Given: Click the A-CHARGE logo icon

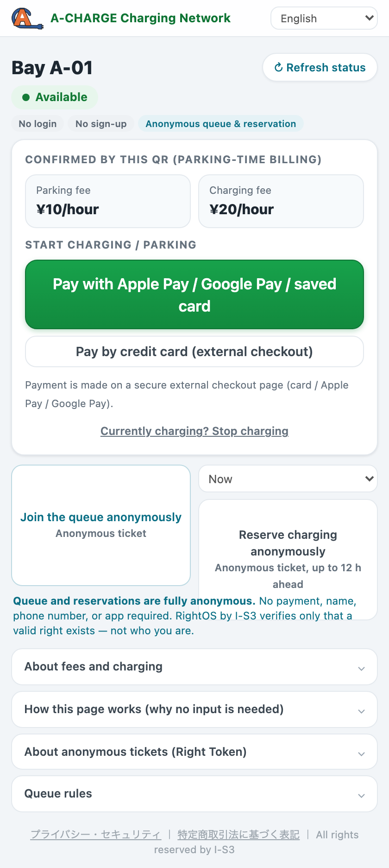Looking at the screenshot, I should point(27,19).
